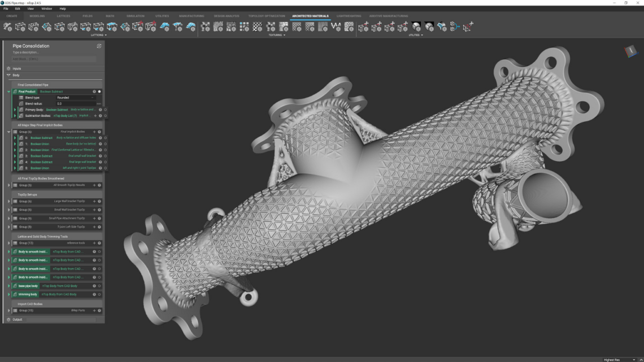Select a sphere mapping tool in the UTILITIES toolbar
Screen dimensions: 644x362
[x=417, y=25]
